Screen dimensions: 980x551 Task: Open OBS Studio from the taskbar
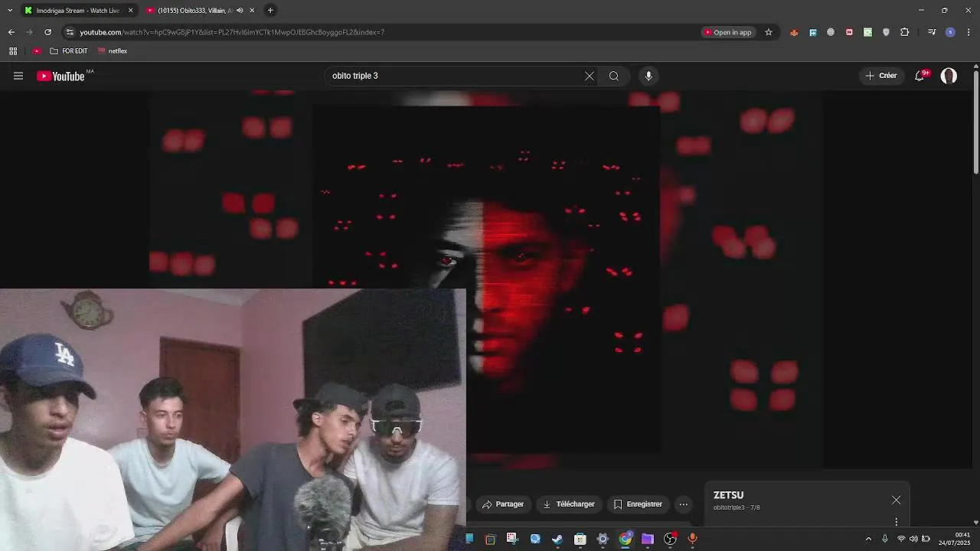click(671, 539)
